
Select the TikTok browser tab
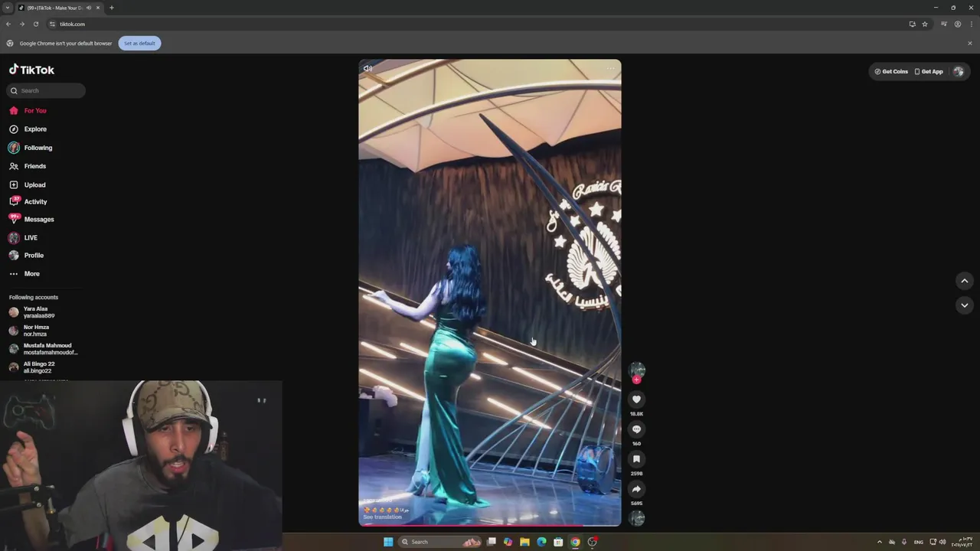60,8
